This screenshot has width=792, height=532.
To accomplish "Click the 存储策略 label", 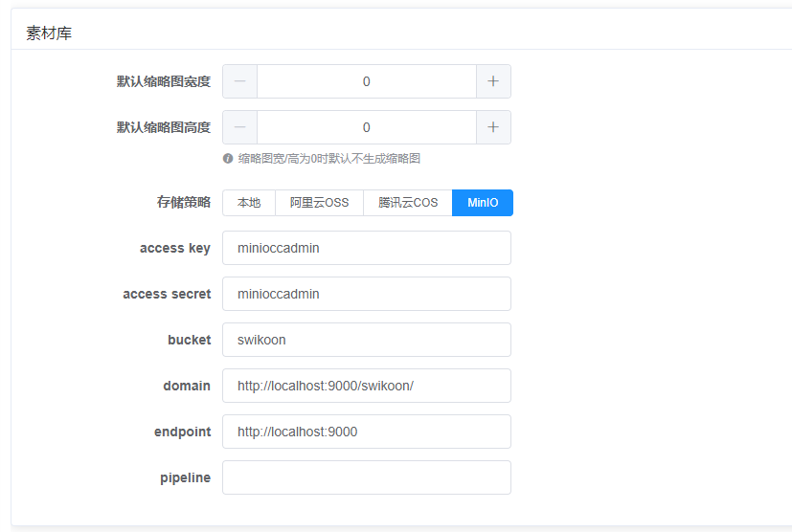I will click(183, 203).
